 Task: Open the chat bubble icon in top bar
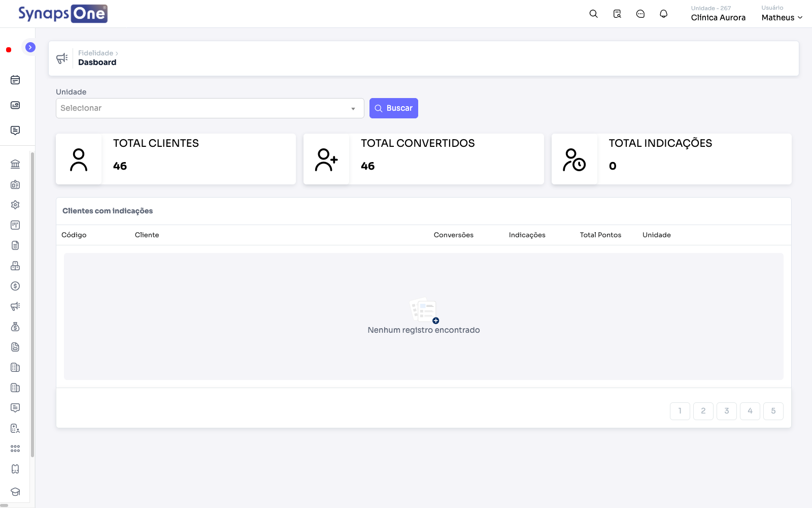(640, 14)
